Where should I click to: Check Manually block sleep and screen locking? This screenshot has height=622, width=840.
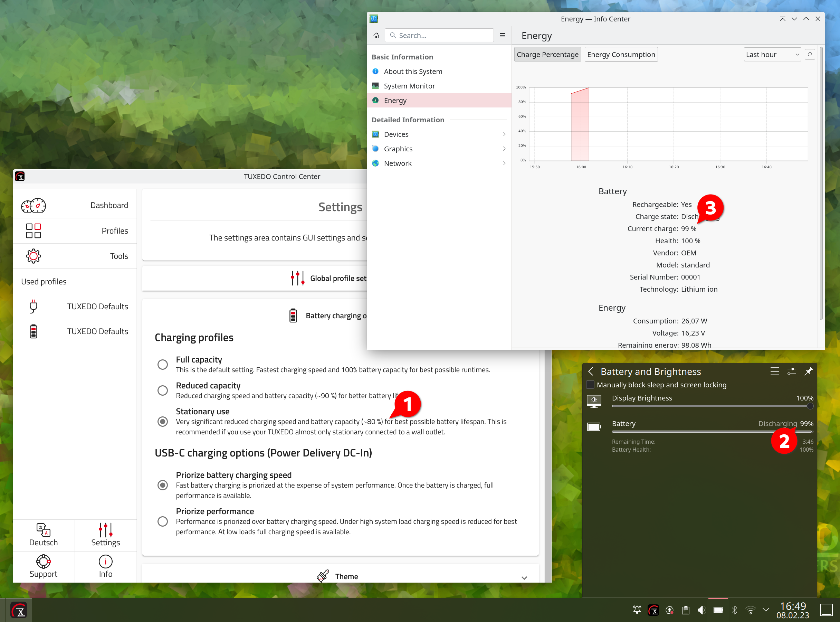[x=591, y=385]
